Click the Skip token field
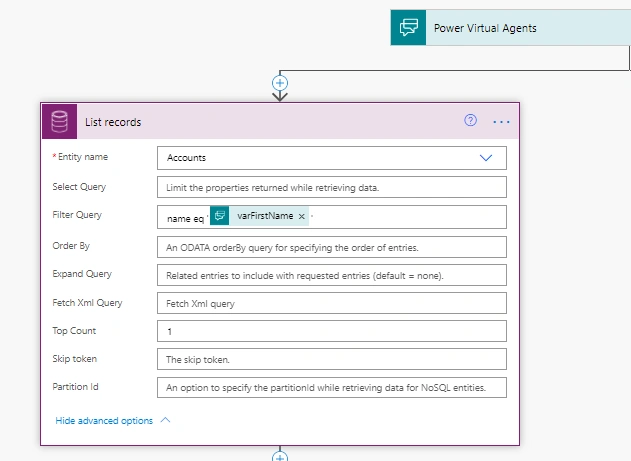Screen dimensions: 631x461 click(332, 359)
